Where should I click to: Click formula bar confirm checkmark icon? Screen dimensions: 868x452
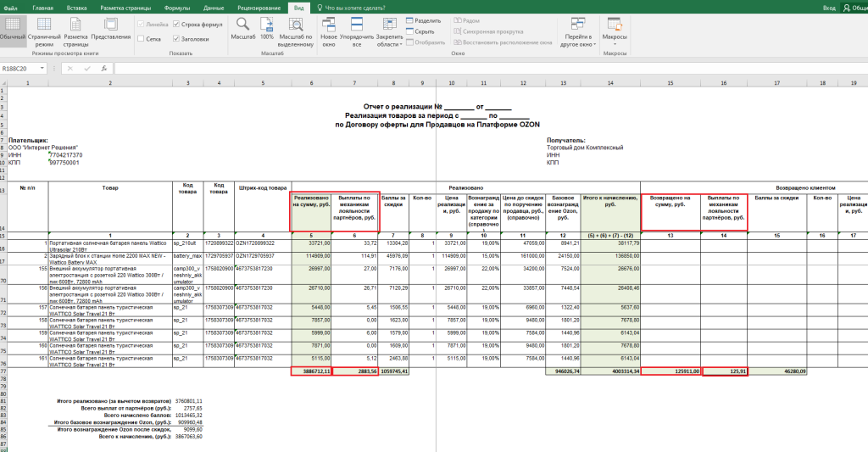87,69
